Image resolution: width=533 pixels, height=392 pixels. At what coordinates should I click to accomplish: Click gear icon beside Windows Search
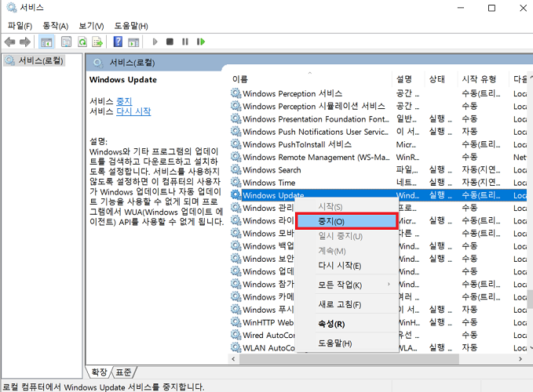click(x=235, y=169)
